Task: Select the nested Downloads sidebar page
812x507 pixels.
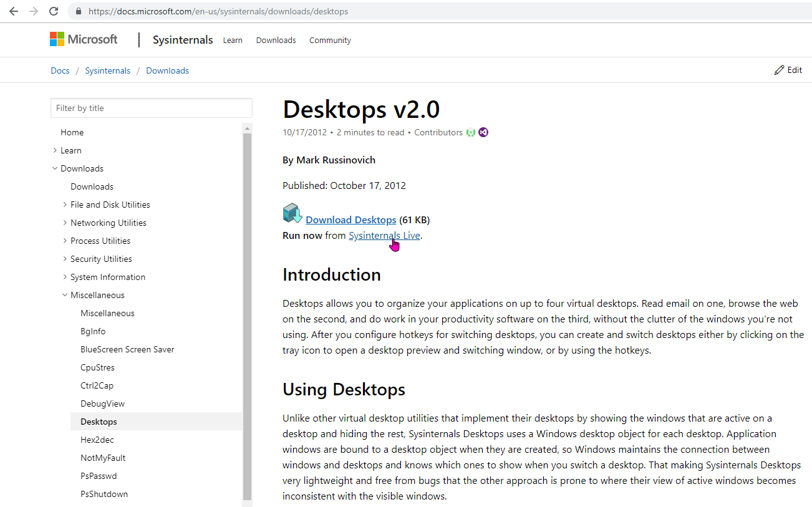Action: point(92,186)
